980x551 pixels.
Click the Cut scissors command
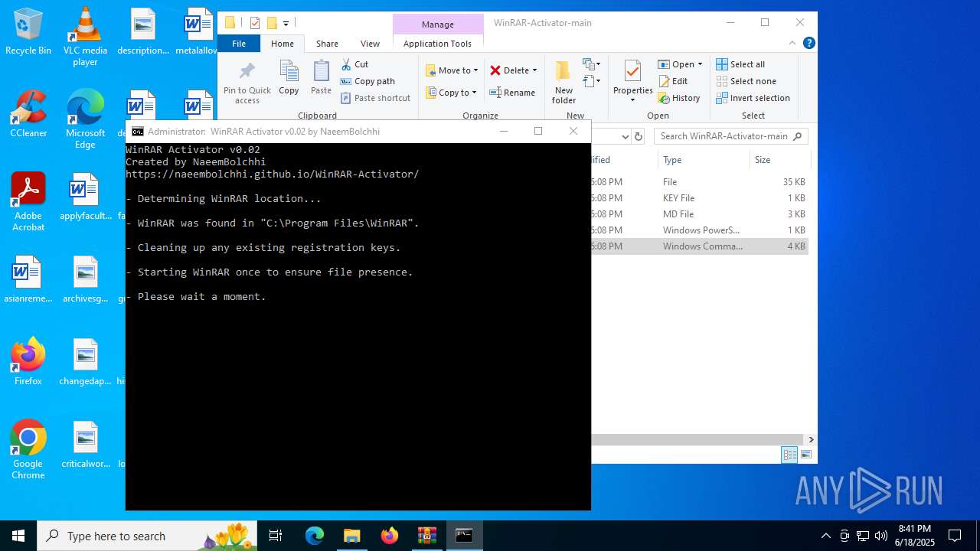[354, 64]
